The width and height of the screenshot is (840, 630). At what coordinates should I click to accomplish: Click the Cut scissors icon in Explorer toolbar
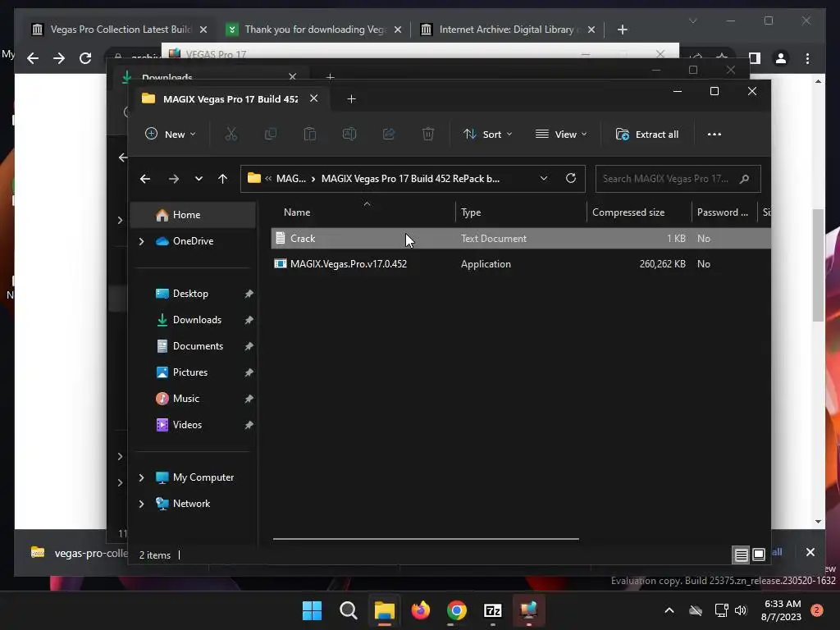pos(231,134)
